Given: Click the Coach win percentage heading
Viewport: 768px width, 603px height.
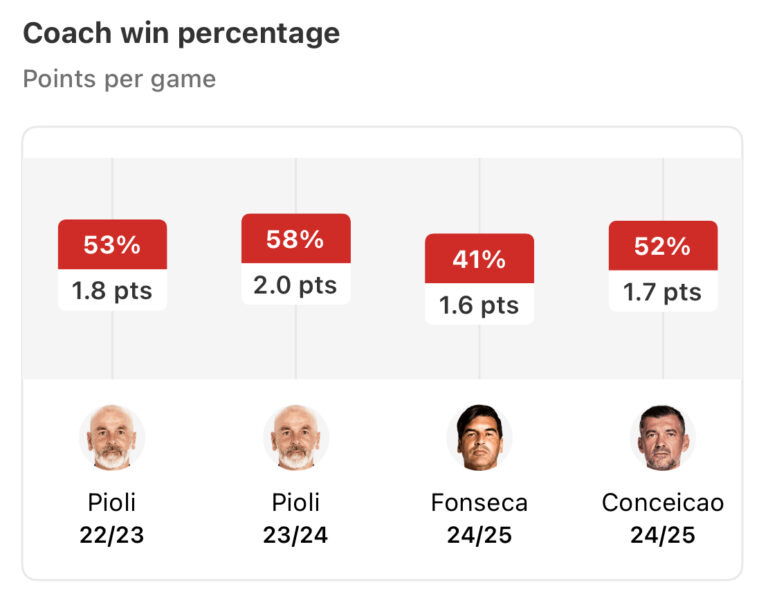Looking at the screenshot, I should click(181, 33).
